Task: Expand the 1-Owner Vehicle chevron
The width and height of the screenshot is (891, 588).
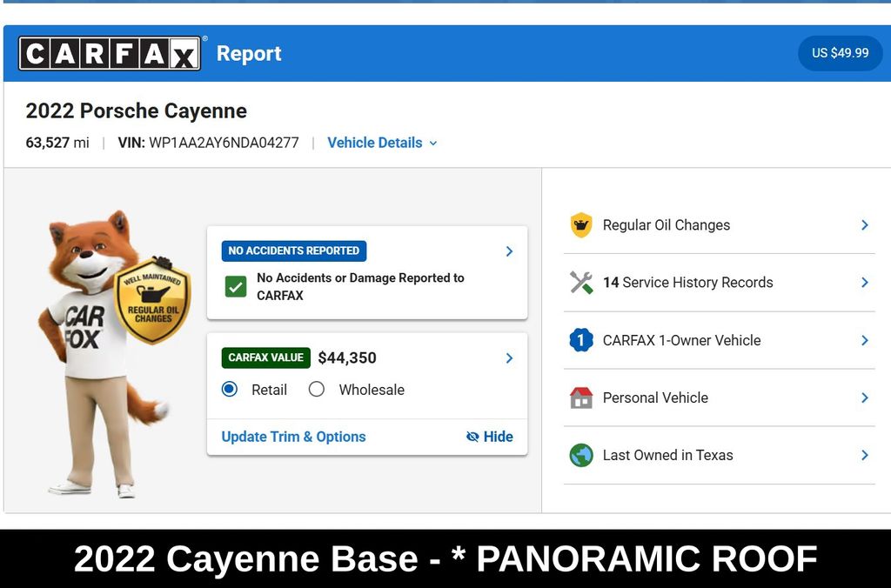Action: pos(865,340)
